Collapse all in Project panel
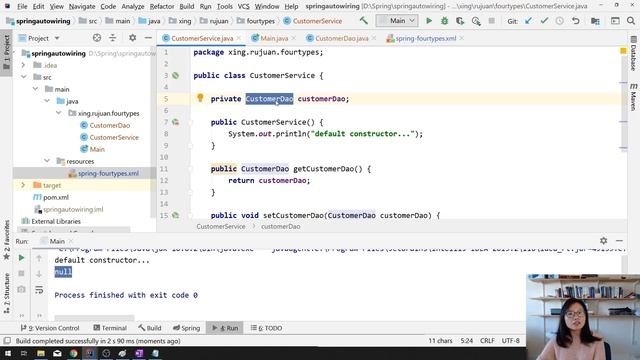 coord(113,38)
